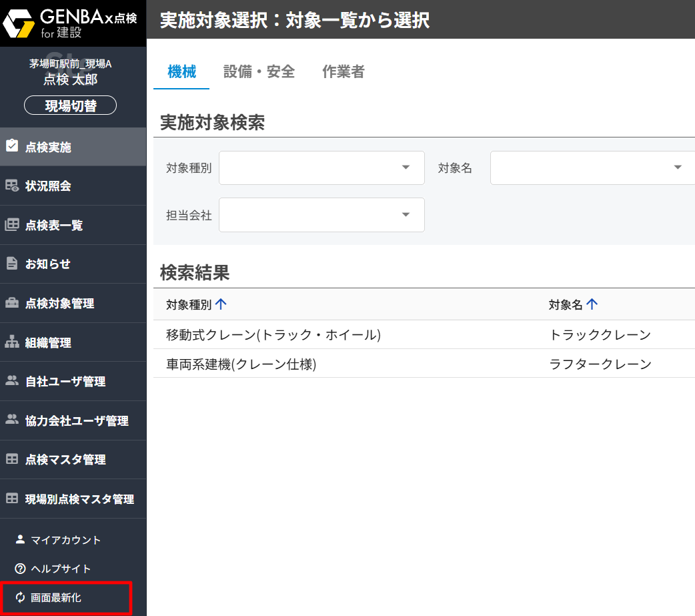Image resolution: width=695 pixels, height=616 pixels.
Task: Sort by 対象種別 column arrow
Action: tap(221, 304)
